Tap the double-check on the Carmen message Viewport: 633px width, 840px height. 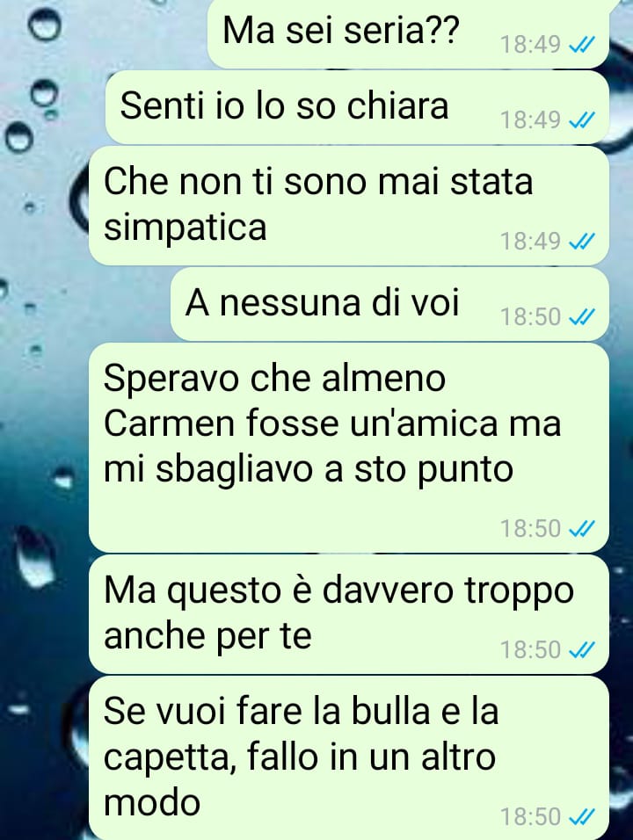coord(581,529)
